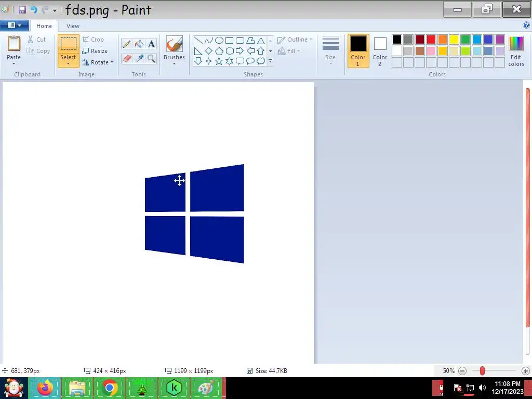Click the vertical scrollbar

coord(527,208)
